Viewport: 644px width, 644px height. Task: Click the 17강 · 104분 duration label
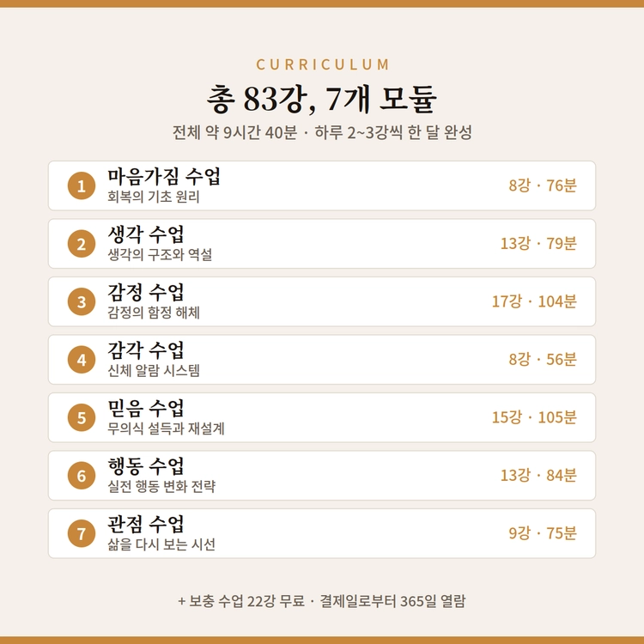coord(534,301)
